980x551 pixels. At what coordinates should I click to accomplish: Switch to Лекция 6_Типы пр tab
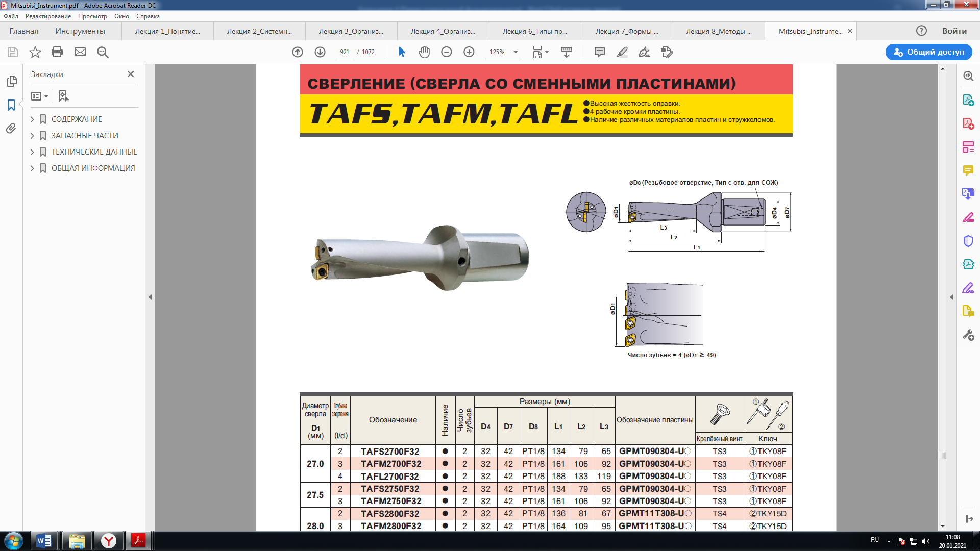(x=535, y=31)
